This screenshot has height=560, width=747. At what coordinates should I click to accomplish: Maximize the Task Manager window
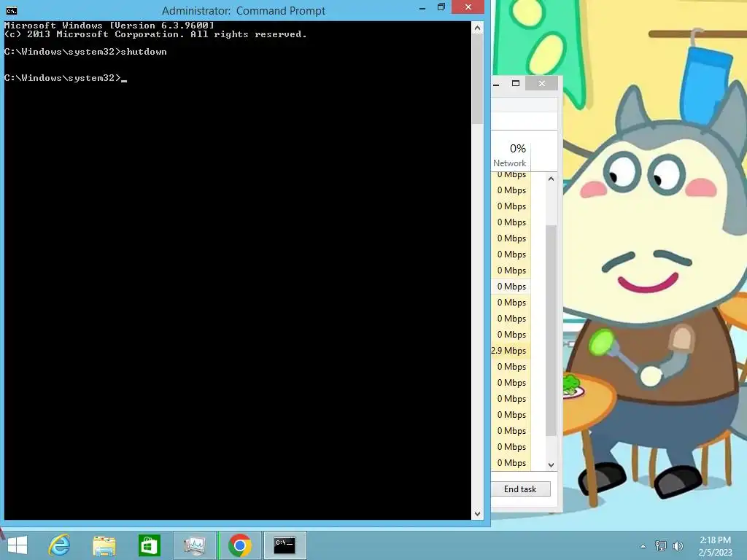(x=516, y=83)
